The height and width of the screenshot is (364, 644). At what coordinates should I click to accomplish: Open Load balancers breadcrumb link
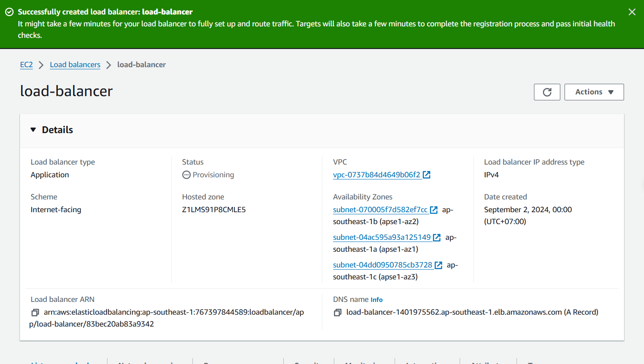[x=75, y=65]
